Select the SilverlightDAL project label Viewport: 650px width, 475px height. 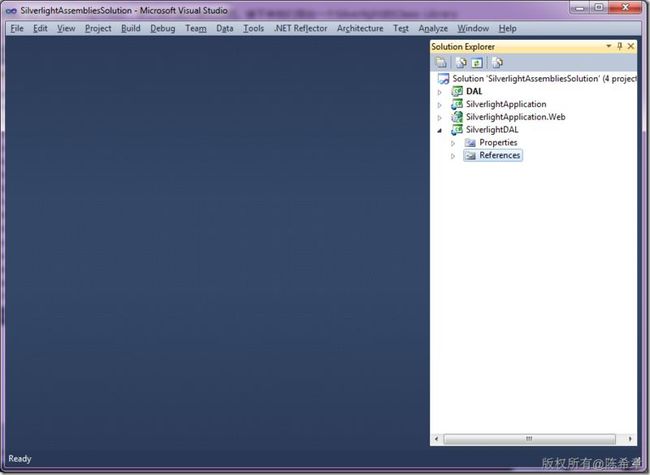pos(492,130)
